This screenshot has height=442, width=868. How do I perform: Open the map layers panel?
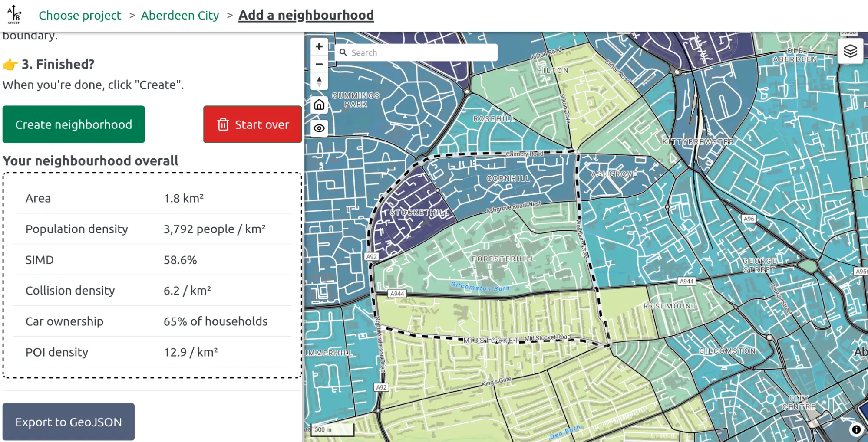pos(850,51)
